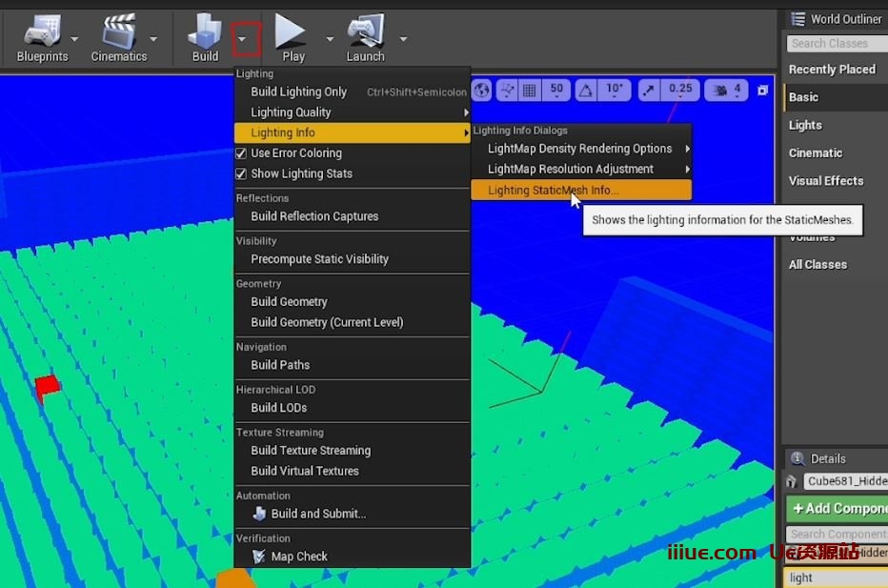Open LightMap Density Rendering Options submenu
This screenshot has height=588, width=888.
click(x=579, y=149)
